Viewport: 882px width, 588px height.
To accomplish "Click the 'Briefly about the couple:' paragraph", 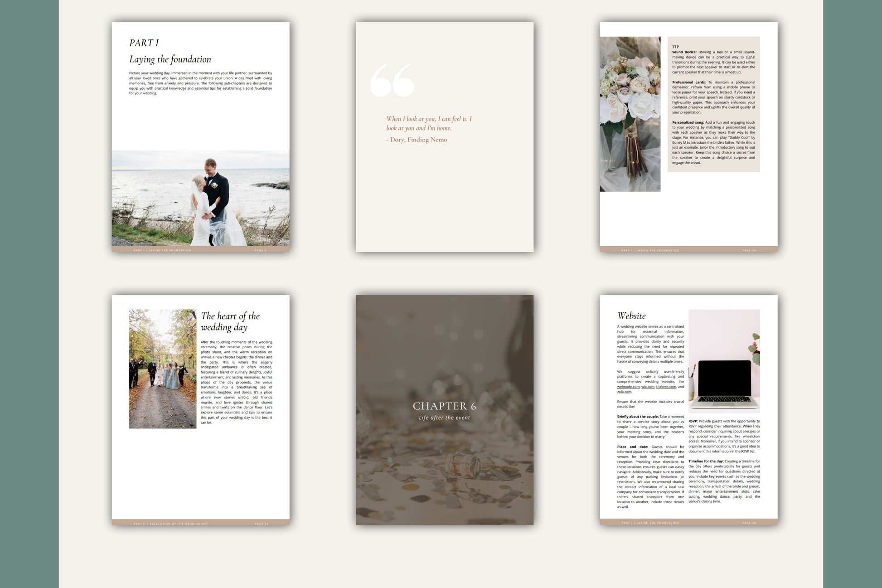I will pos(650,427).
